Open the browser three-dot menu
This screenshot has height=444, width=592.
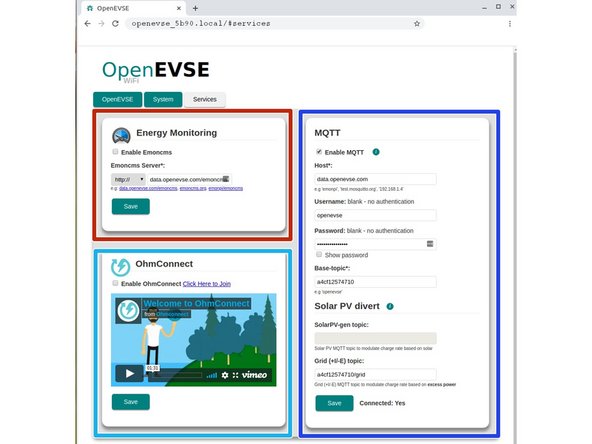tap(510, 24)
